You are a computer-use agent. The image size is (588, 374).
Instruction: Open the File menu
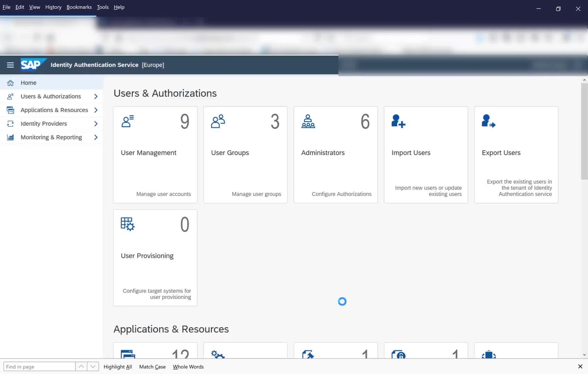(6, 7)
